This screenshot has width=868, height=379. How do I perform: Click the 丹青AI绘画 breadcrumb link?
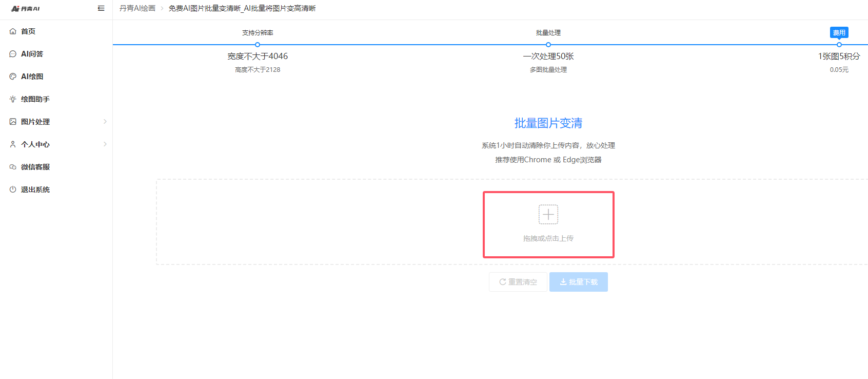[137, 8]
